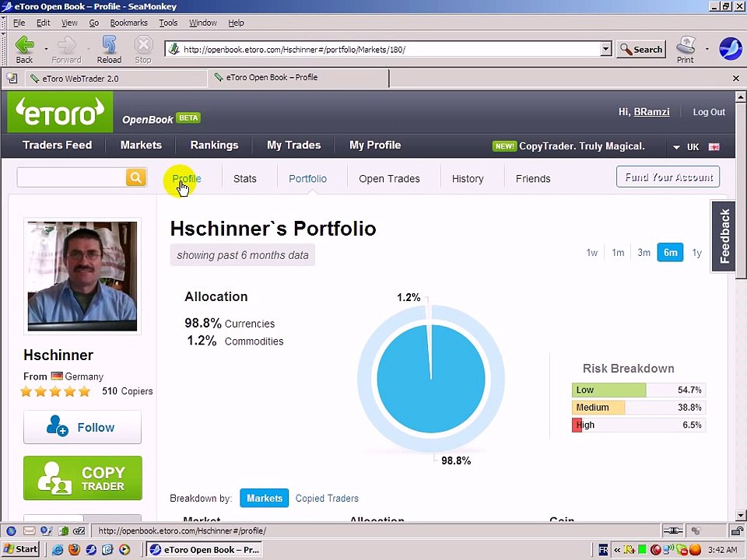Open the UK language dropdown arrow
This screenshot has width=747, height=560.
coord(676,147)
